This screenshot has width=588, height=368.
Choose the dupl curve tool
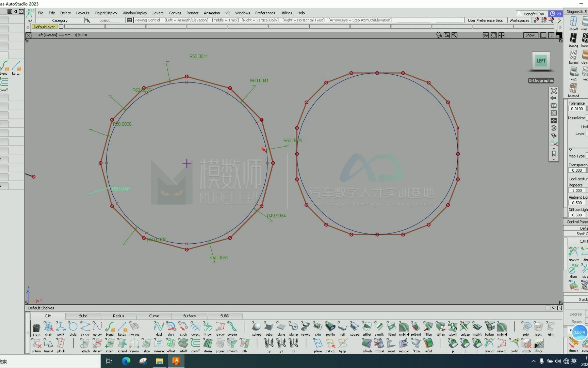159,329
